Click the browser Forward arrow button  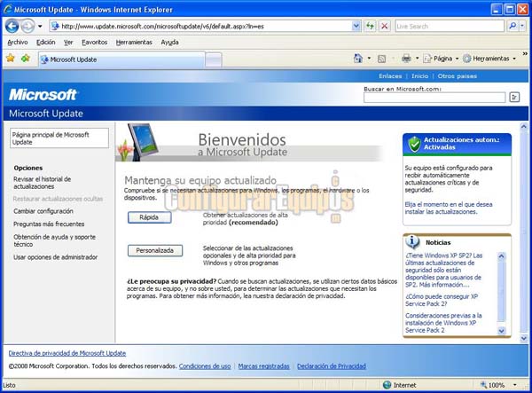coord(27,26)
